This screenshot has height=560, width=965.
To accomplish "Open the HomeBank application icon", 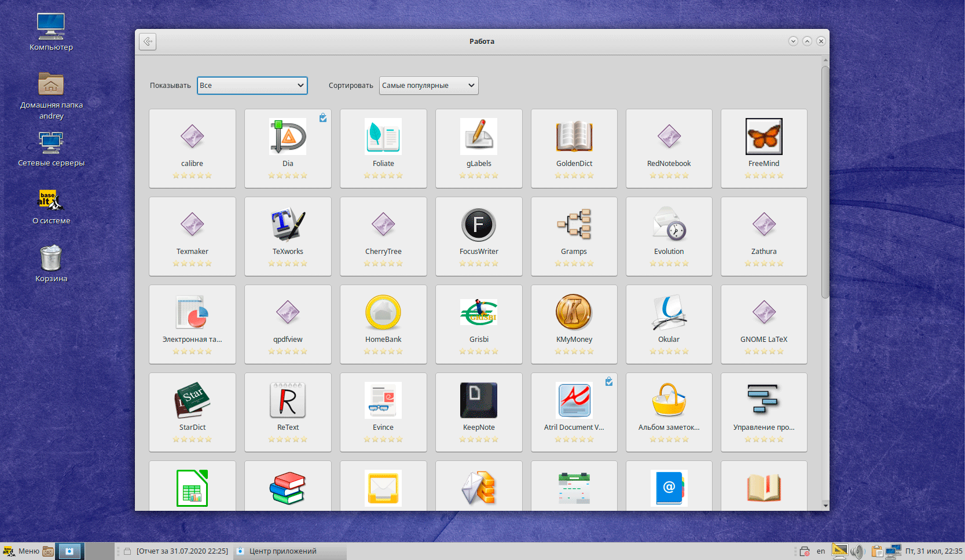I will coord(383,313).
